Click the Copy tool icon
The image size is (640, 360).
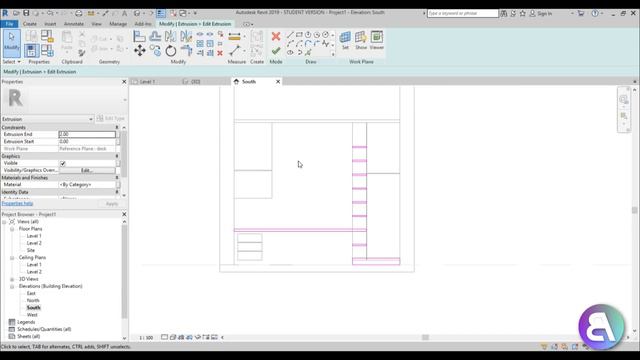[155, 51]
